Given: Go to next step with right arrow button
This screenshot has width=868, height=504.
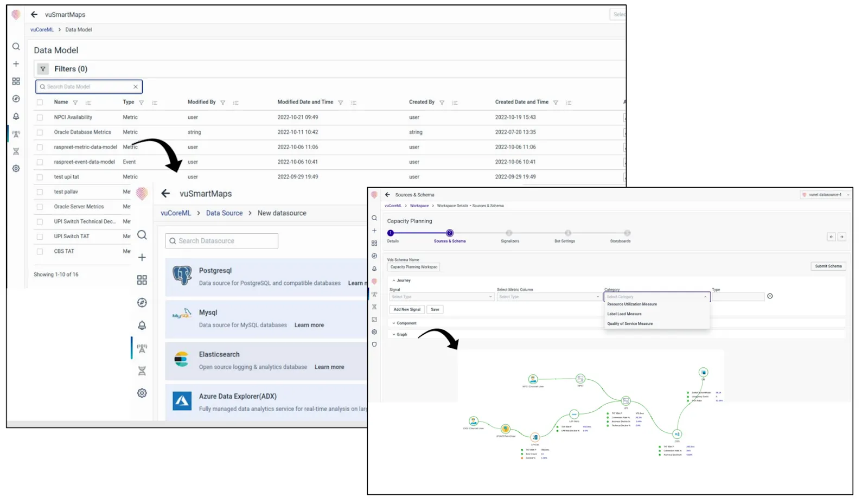Looking at the screenshot, I should (842, 237).
